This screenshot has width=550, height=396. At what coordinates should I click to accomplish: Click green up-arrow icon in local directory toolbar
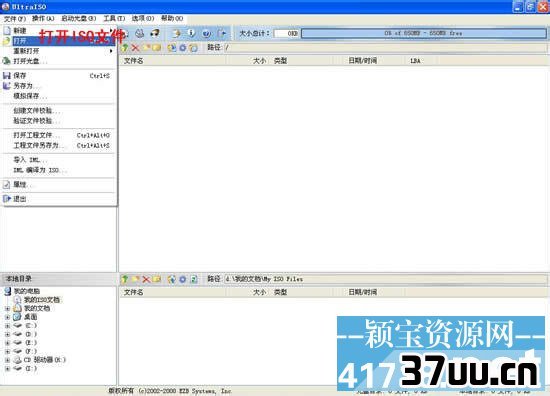click(125, 279)
